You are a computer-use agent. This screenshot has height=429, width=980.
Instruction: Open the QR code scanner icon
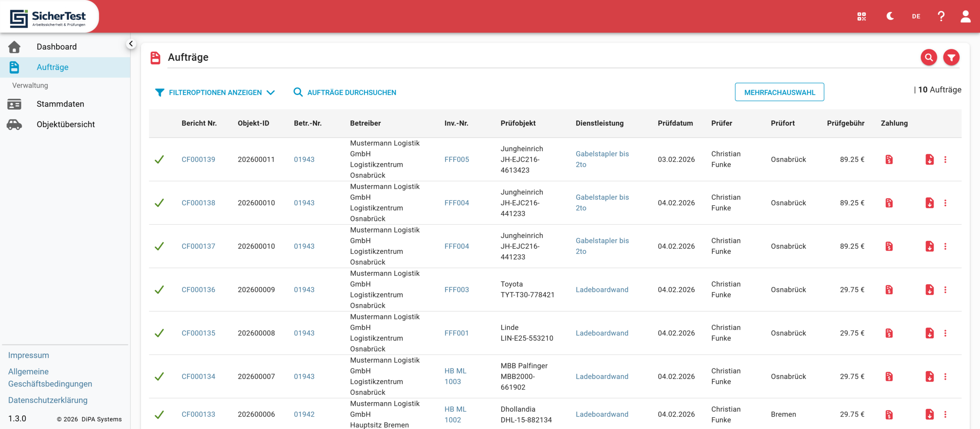coord(861,16)
